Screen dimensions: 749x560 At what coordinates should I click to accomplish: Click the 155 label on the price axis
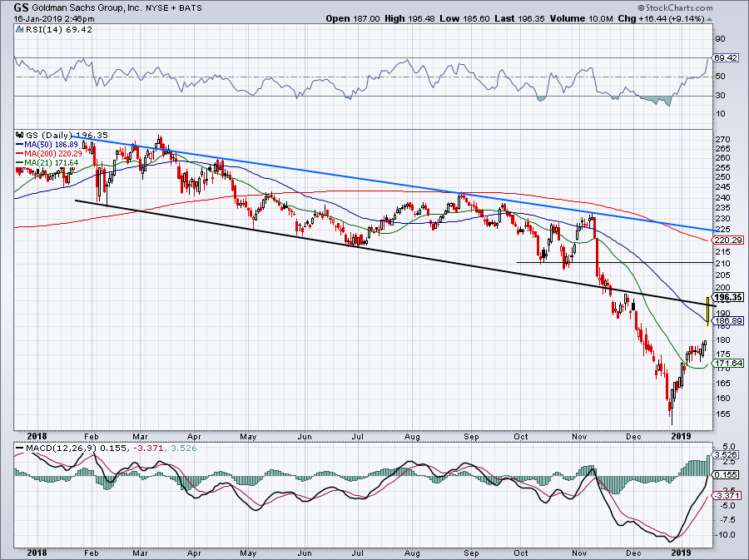coord(722,414)
